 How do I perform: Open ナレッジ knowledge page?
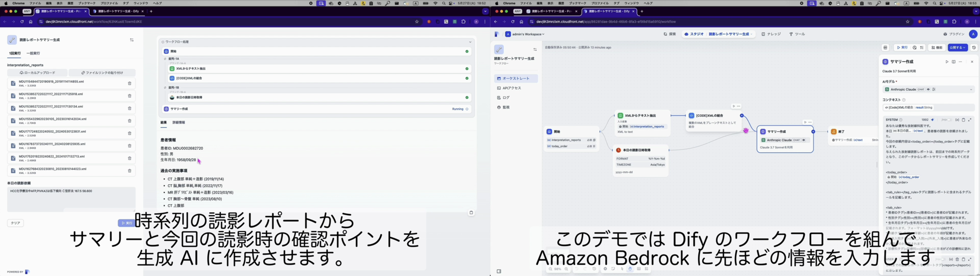[x=771, y=34]
